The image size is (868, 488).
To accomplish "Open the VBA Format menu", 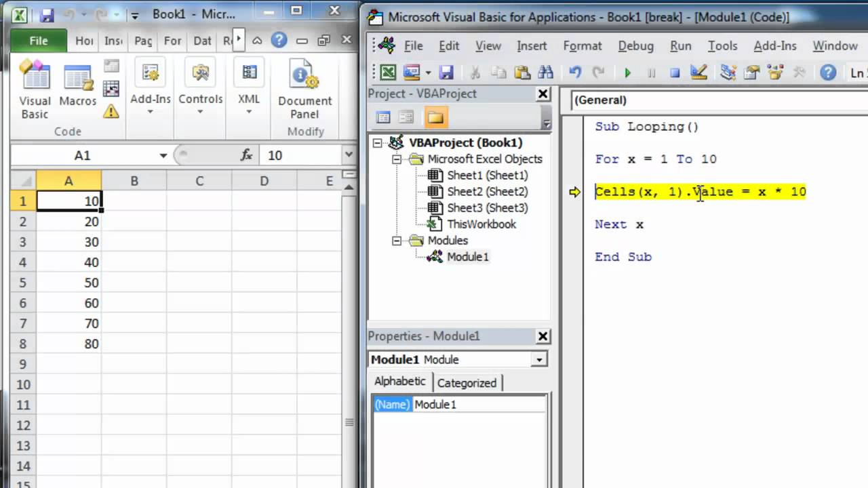I will point(583,46).
